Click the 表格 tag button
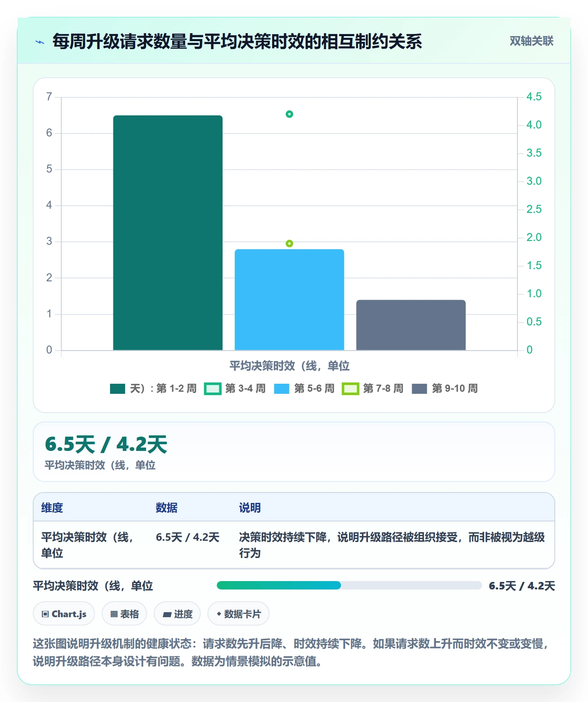The image size is (588, 702). point(124,614)
